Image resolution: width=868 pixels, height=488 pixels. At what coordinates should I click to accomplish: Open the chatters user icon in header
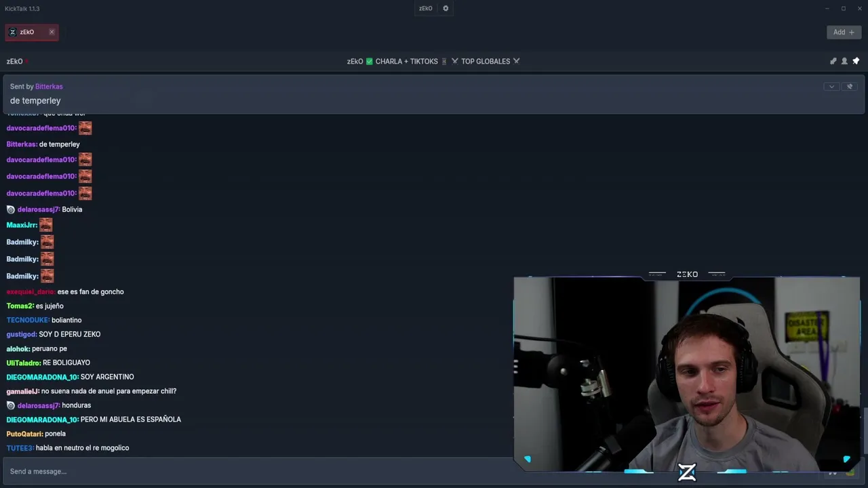844,61
